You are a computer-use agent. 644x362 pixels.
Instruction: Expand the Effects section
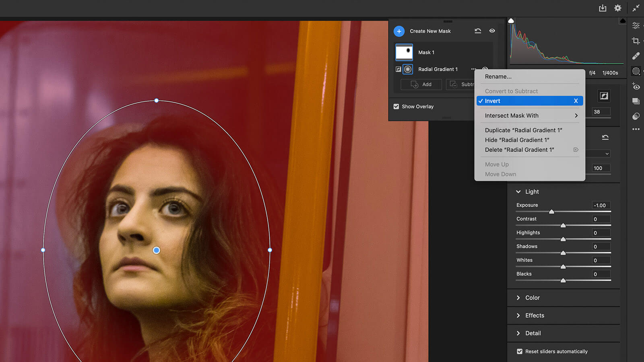click(x=518, y=315)
